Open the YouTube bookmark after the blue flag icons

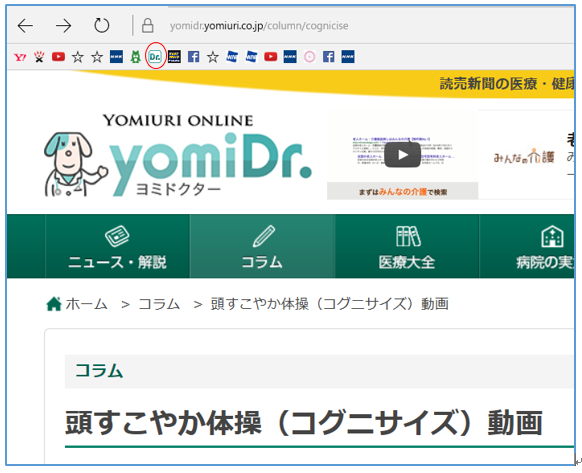pos(271,56)
